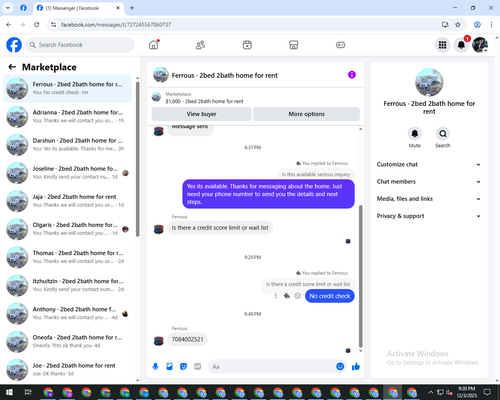Click the taskbar clock showing 9:20 PM
Image resolution: width=500 pixels, height=400 pixels.
[467, 392]
